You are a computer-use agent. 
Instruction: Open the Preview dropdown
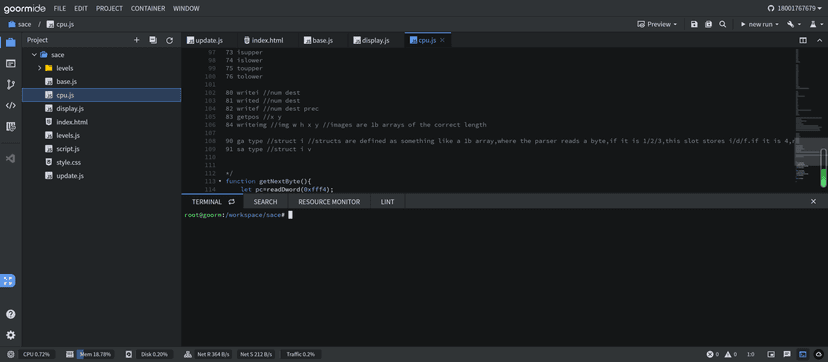[656, 24]
